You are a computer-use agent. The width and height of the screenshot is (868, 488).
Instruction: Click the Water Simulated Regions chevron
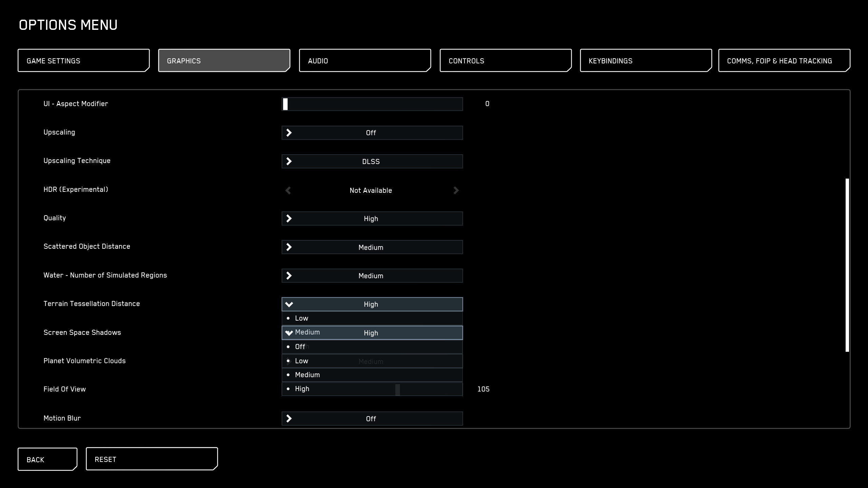(290, 276)
